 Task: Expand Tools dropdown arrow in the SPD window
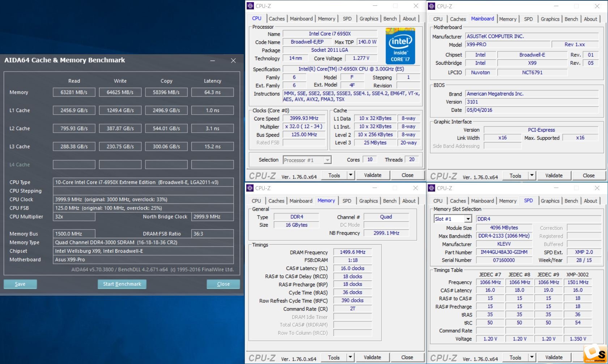pos(532,357)
